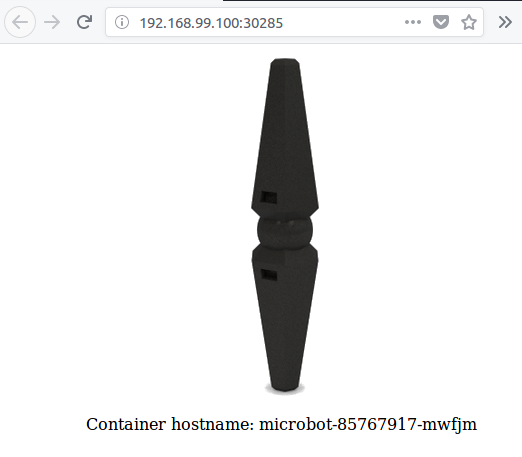Click the flat top tip of the microbot
This screenshot has height=457, width=522.
point(285,61)
